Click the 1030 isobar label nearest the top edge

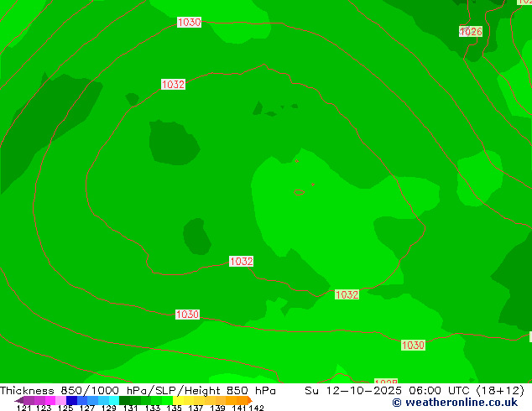coord(190,23)
